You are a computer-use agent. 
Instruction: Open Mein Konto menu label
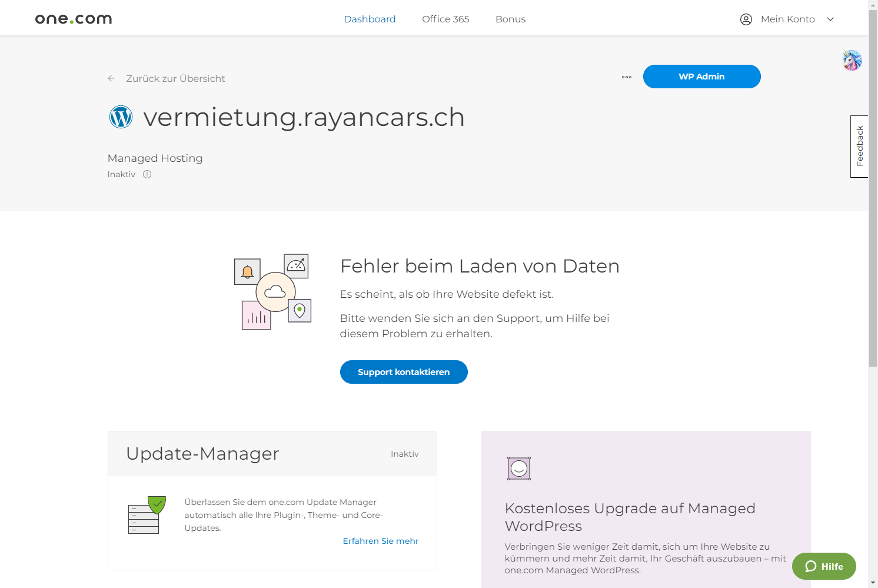coord(787,19)
